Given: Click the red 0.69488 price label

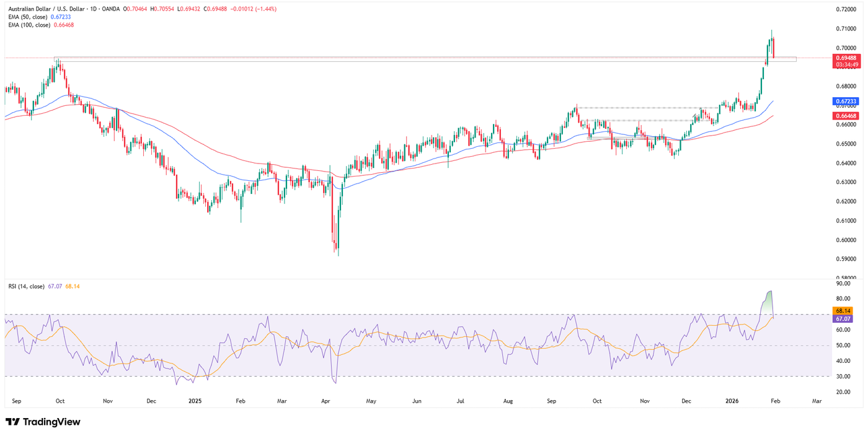Looking at the screenshot, I should click(847, 57).
